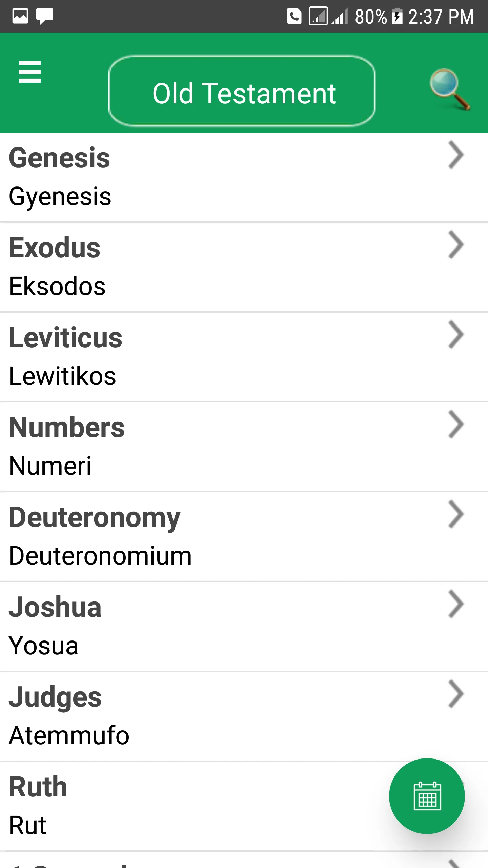Open the Ruth Rut book entry
This screenshot has width=488, height=868.
(244, 806)
